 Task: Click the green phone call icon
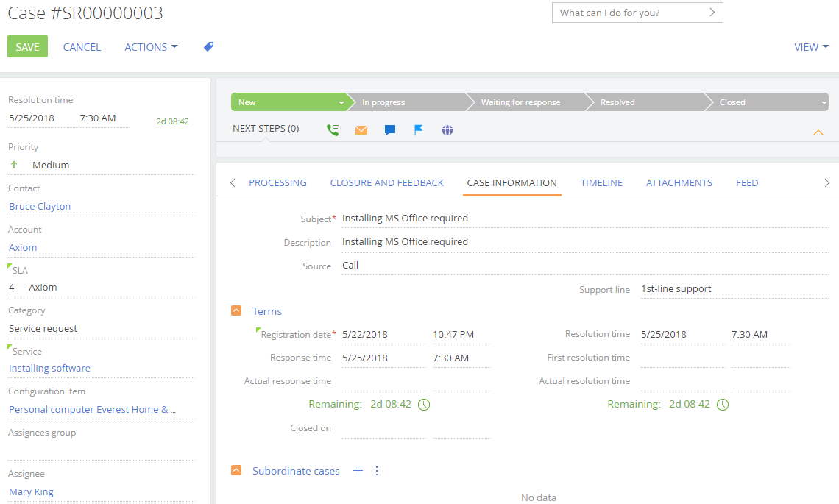333,129
